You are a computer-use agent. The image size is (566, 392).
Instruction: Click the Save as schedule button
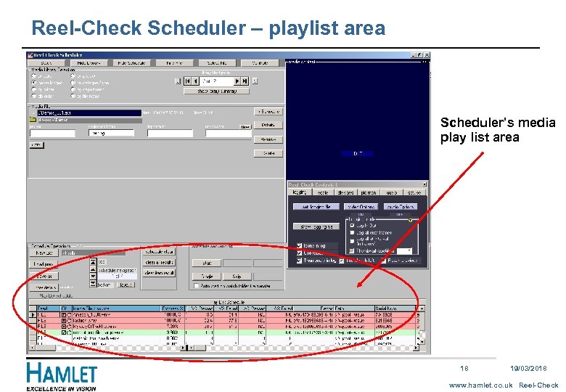pos(44,276)
